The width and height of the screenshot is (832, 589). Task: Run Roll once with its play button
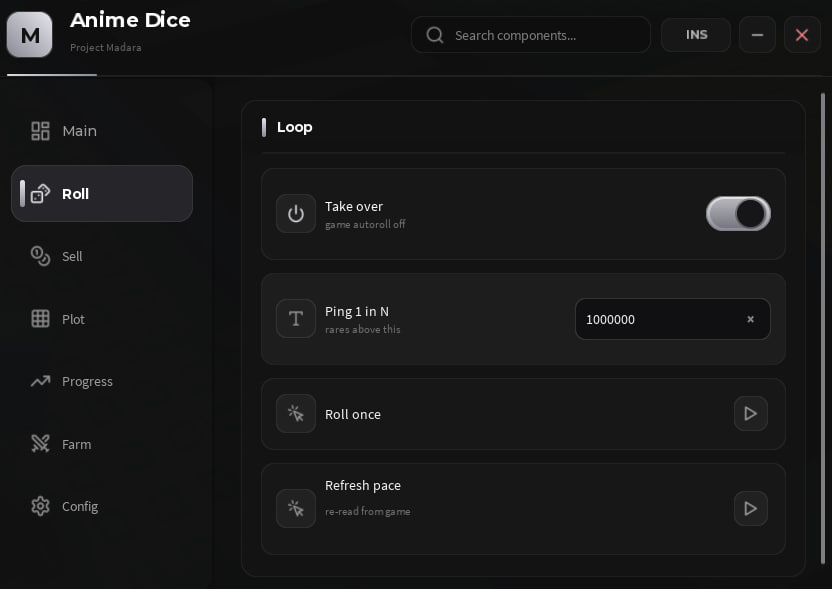[x=750, y=413]
